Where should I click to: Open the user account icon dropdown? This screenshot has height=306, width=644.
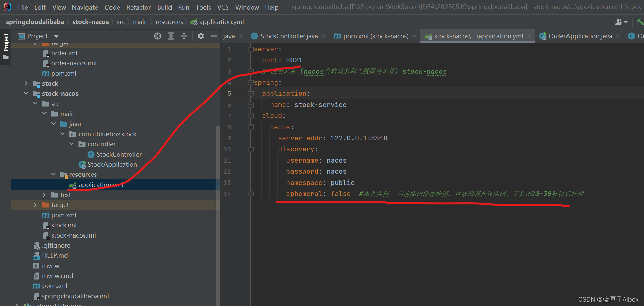621,22
